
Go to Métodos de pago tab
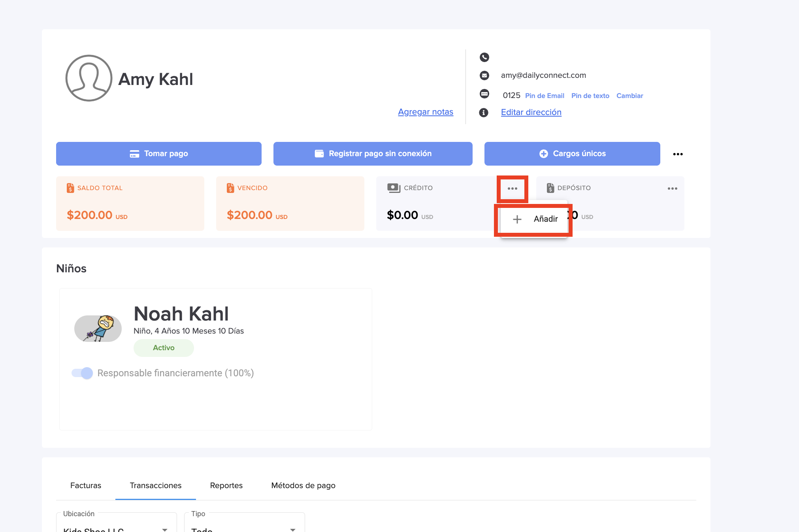[x=303, y=485]
